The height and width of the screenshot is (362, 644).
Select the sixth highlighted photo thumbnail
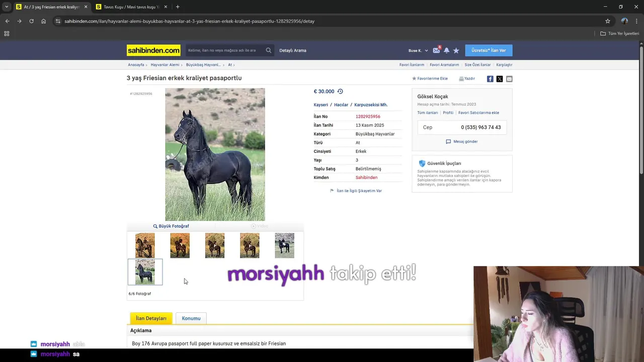tap(145, 272)
